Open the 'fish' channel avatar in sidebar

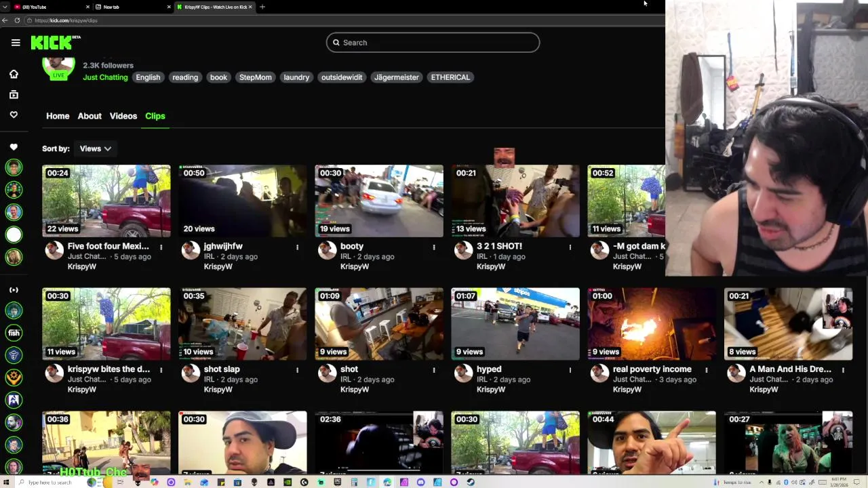(14, 333)
